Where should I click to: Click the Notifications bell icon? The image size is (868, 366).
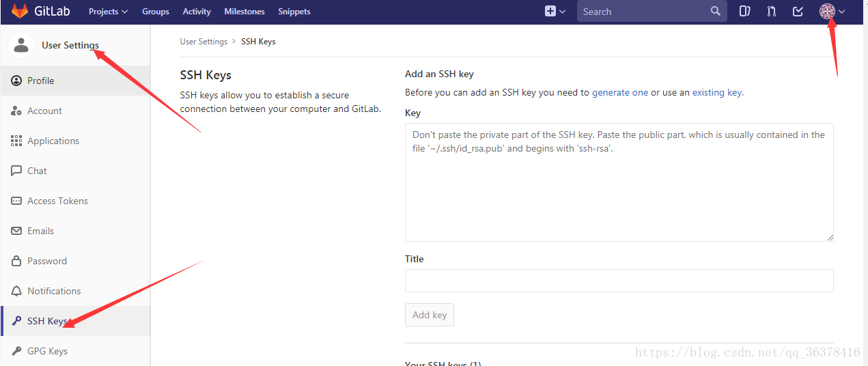pyautogui.click(x=16, y=291)
